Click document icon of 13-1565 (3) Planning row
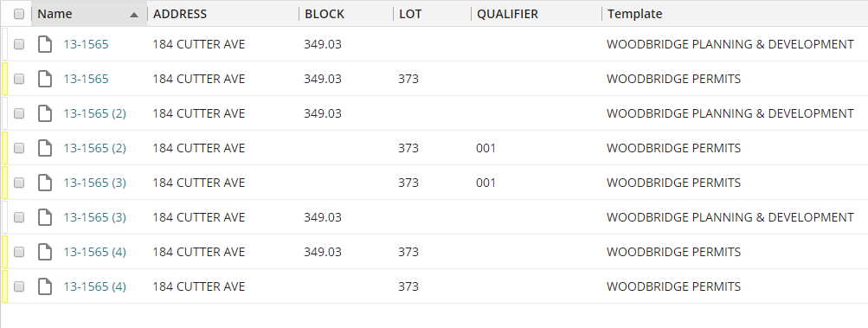The width and height of the screenshot is (868, 328). (45, 217)
